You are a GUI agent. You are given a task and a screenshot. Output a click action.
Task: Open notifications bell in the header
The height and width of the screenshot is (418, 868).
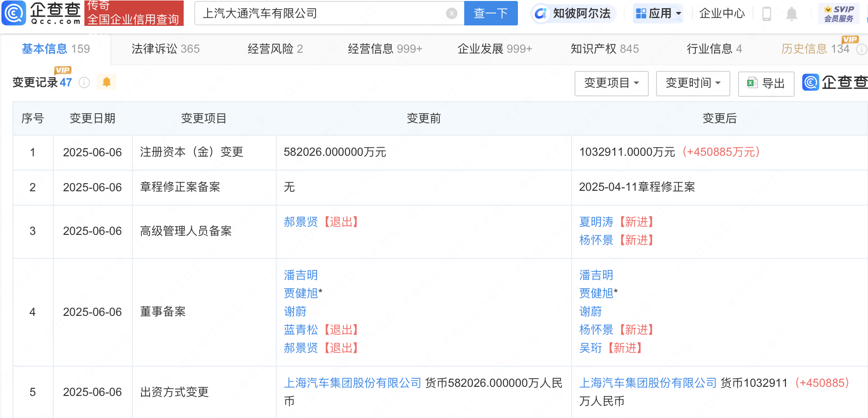tap(791, 13)
